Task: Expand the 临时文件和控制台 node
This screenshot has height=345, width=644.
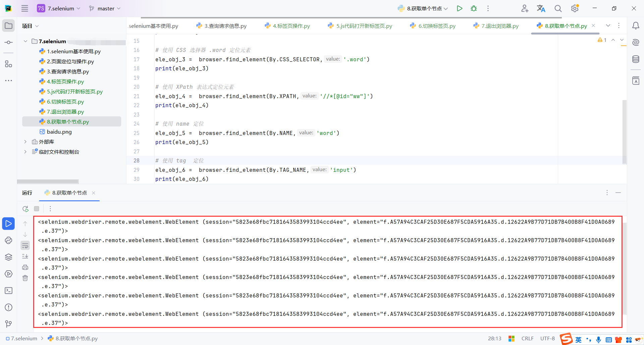Action: tap(25, 152)
